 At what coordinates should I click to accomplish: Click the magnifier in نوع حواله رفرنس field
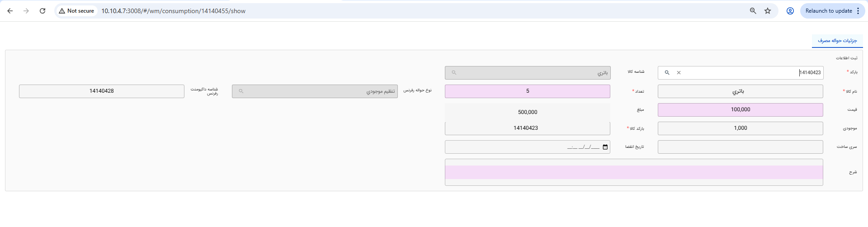[x=241, y=91]
